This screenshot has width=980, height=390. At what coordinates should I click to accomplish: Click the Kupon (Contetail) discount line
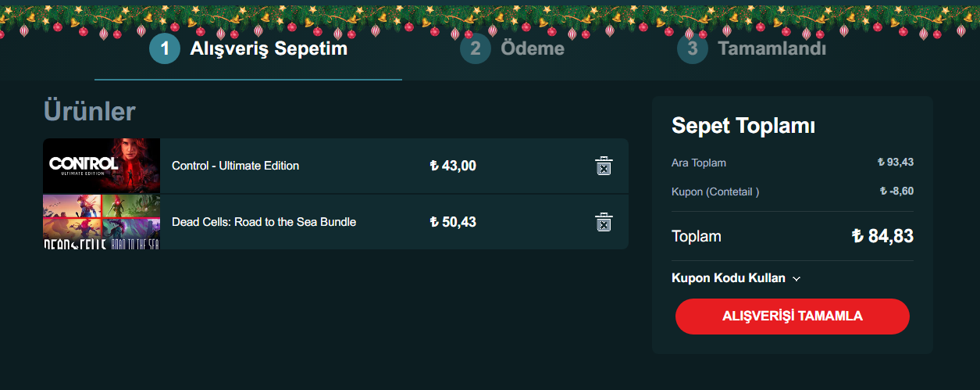coord(715,191)
